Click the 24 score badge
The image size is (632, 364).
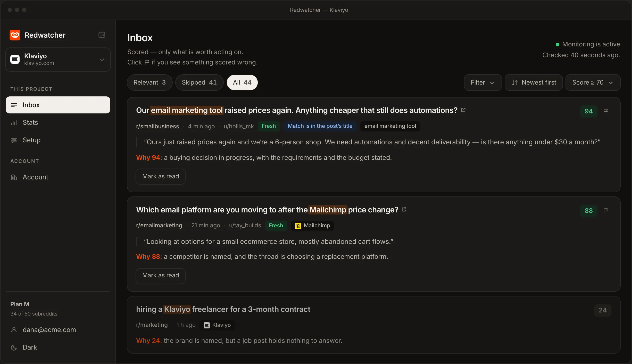[x=603, y=310]
